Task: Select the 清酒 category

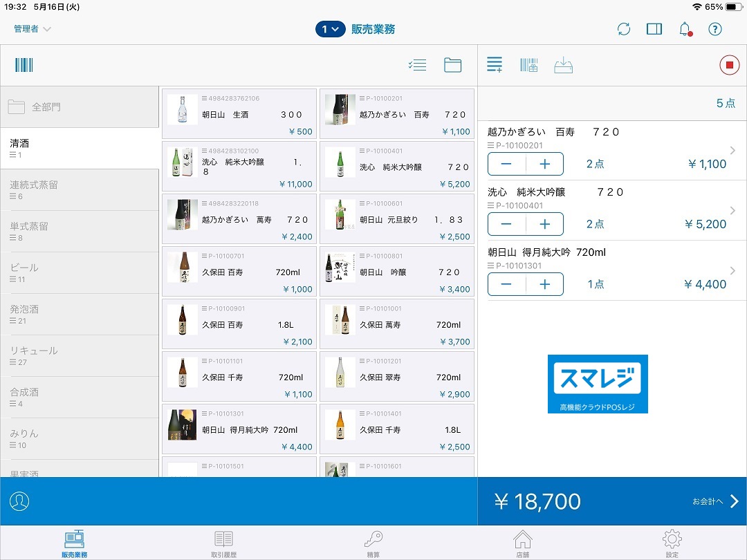Action: point(80,149)
